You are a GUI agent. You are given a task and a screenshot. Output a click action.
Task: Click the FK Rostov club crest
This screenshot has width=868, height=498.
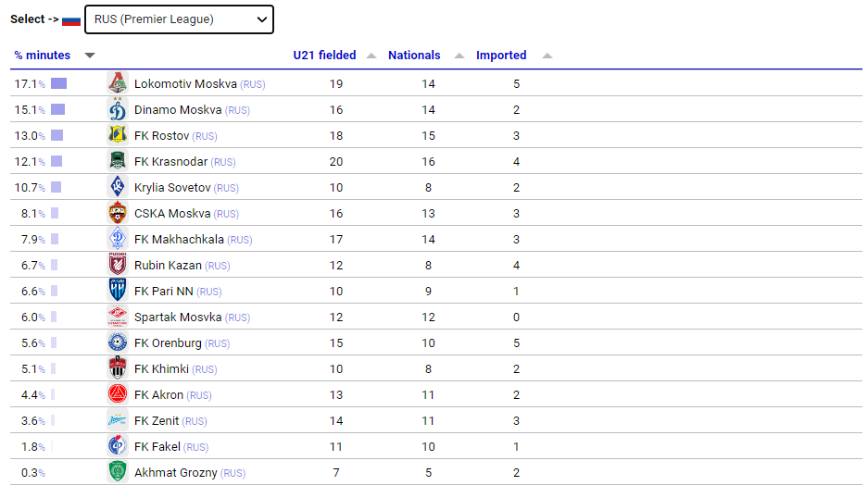(118, 135)
